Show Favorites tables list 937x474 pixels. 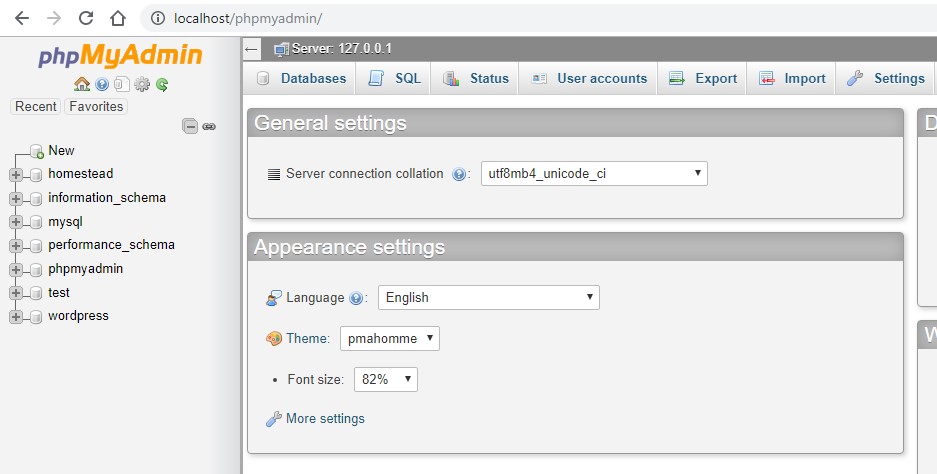tap(96, 106)
